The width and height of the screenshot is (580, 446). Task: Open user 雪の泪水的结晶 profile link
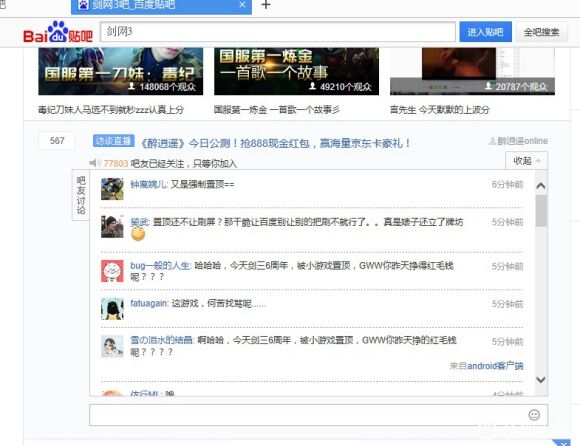[x=162, y=340]
